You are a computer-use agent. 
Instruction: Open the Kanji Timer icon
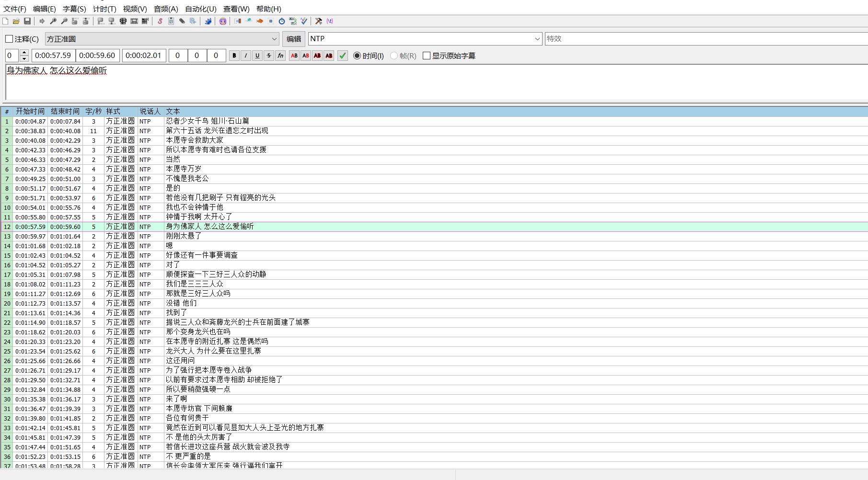click(293, 21)
